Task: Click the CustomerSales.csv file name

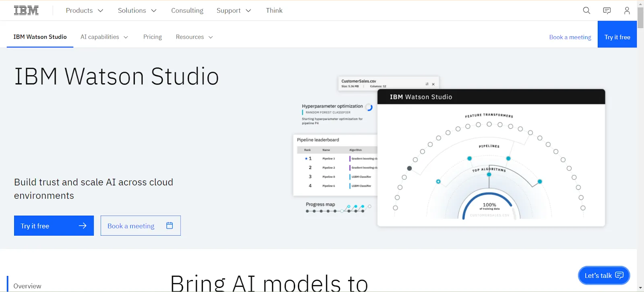Action: coord(359,81)
